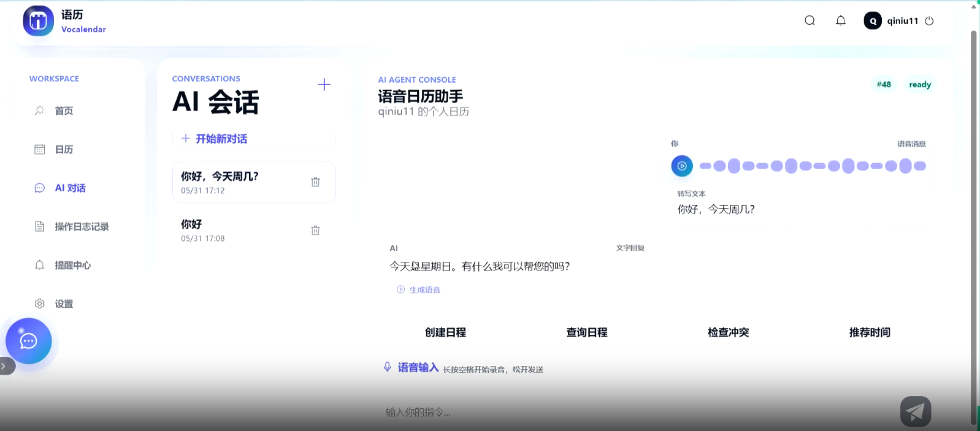Expand the side arrow tab
The width and height of the screenshot is (980, 431).
pyautogui.click(x=6, y=366)
